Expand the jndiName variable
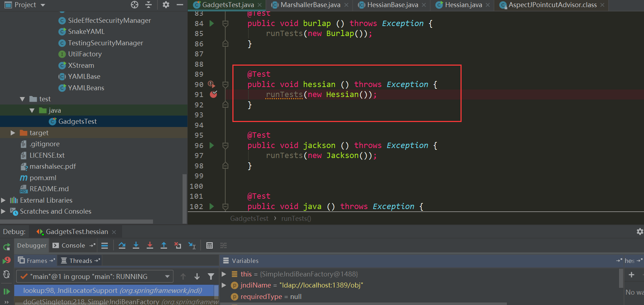This screenshot has width=644, height=305. click(x=224, y=285)
